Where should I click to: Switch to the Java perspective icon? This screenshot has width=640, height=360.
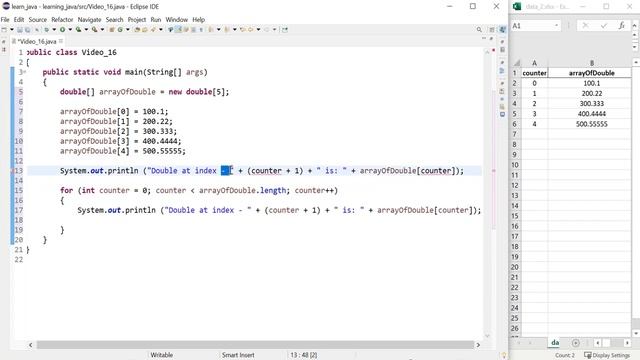tap(502, 29)
